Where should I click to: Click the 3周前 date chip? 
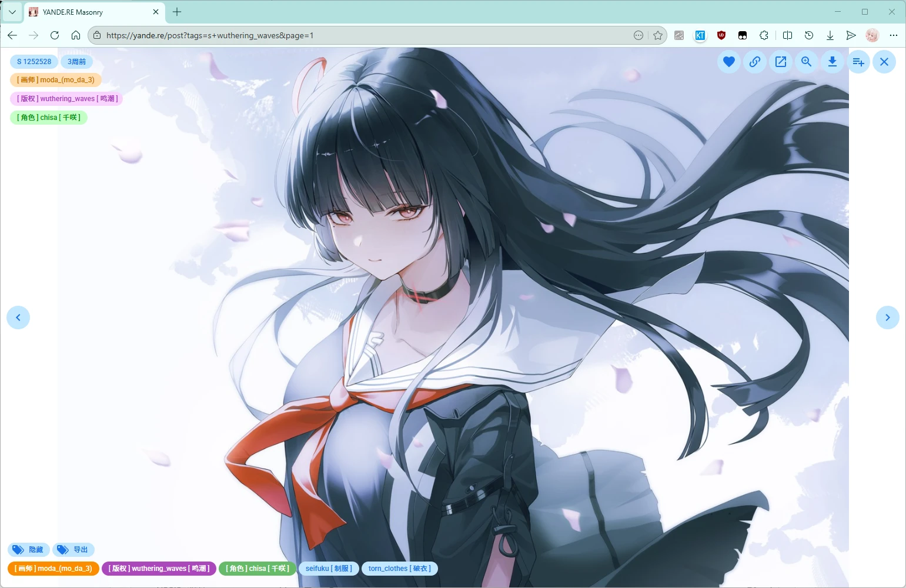tap(76, 62)
